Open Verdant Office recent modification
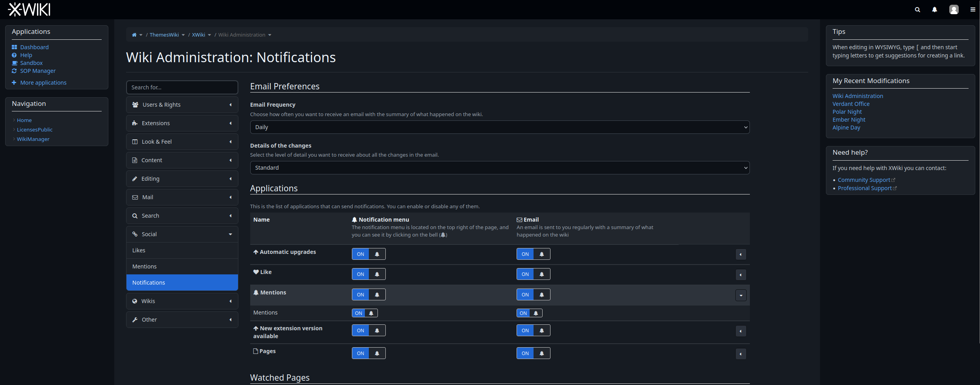The height and width of the screenshot is (385, 980). [851, 104]
